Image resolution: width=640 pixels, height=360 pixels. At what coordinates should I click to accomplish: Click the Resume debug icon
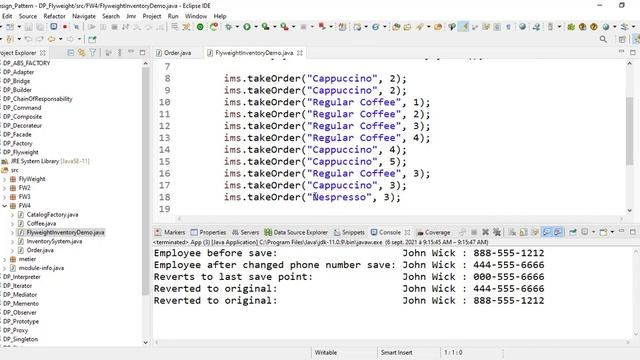tap(92, 27)
